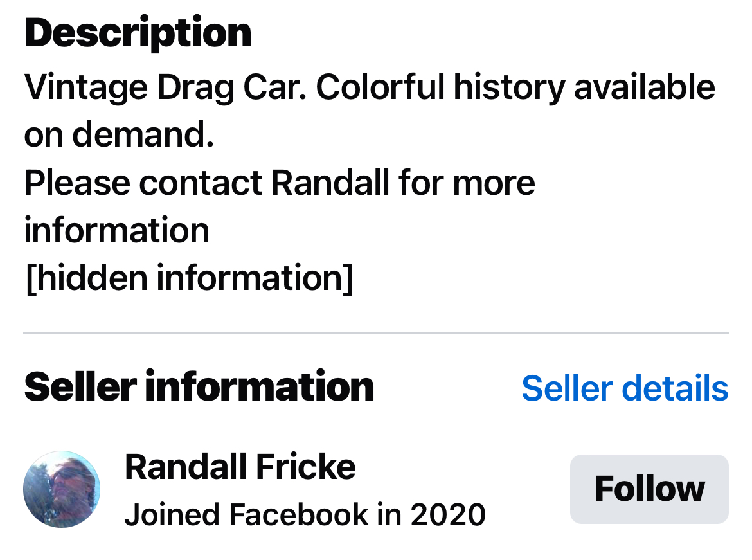Click the Seller information heading
The image size is (752, 560).
[199, 386]
